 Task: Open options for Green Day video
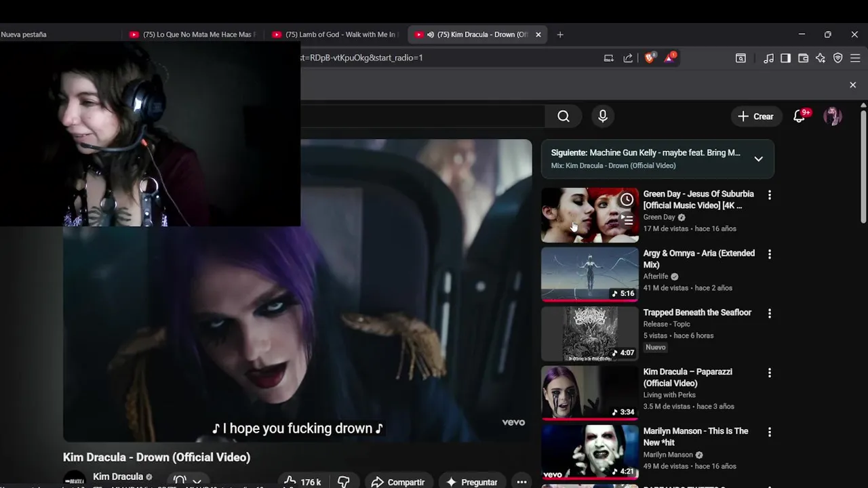coord(769,195)
